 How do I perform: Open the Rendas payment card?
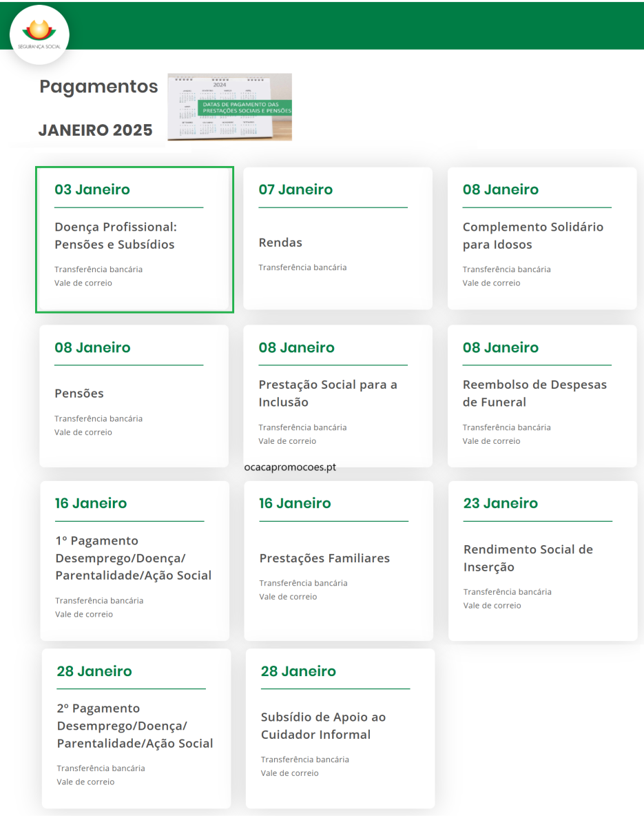click(x=337, y=238)
